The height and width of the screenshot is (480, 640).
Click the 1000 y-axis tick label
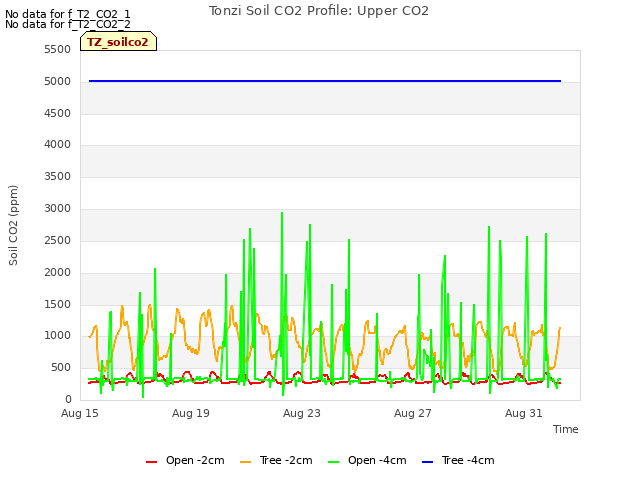[58, 336]
